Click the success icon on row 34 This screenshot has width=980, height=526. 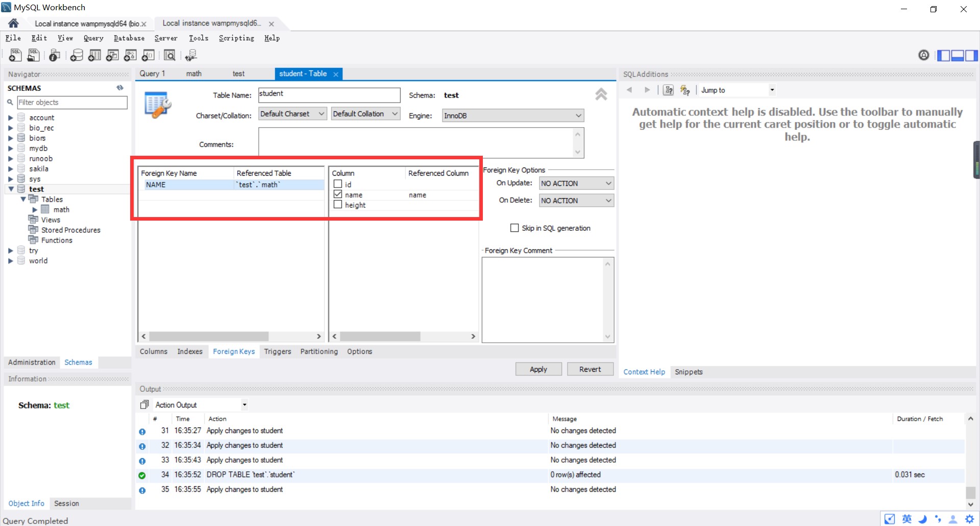click(142, 475)
